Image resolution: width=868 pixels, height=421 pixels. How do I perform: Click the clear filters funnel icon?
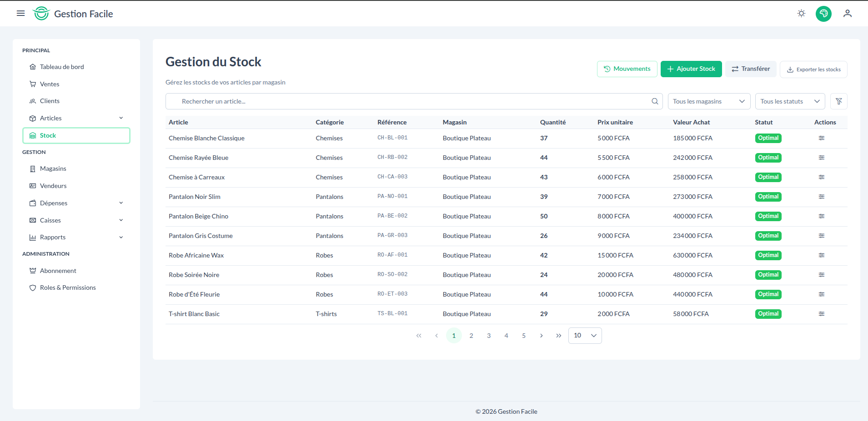tap(838, 101)
